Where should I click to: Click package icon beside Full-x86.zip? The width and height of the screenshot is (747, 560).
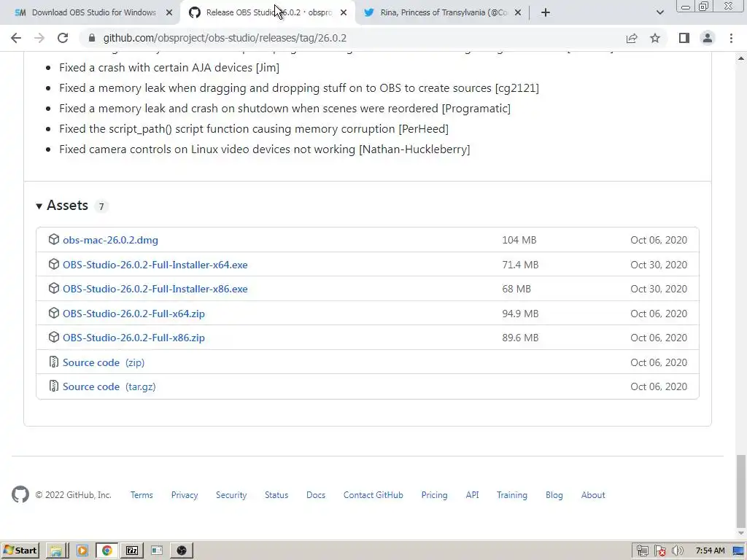point(54,337)
